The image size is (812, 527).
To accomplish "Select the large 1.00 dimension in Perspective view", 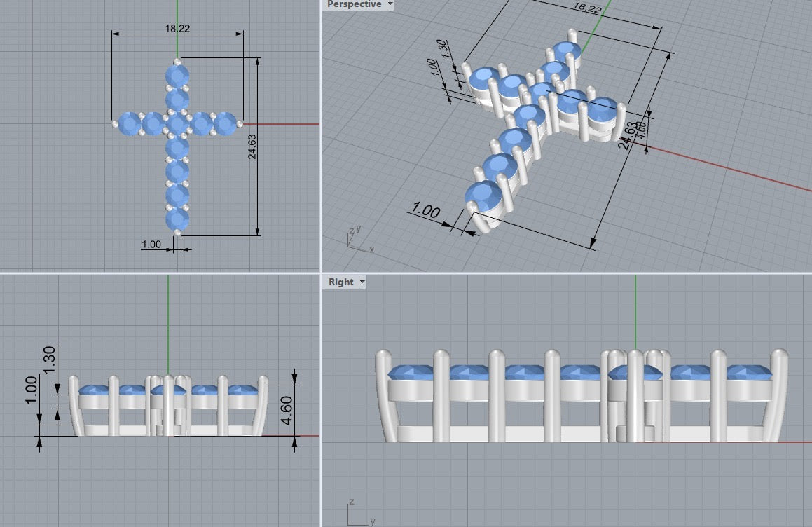I will point(425,210).
